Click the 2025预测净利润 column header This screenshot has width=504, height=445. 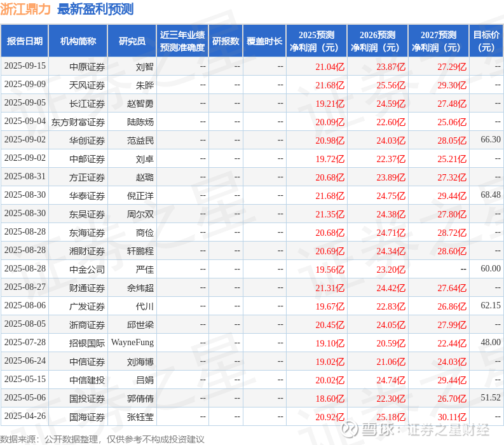click(x=317, y=41)
